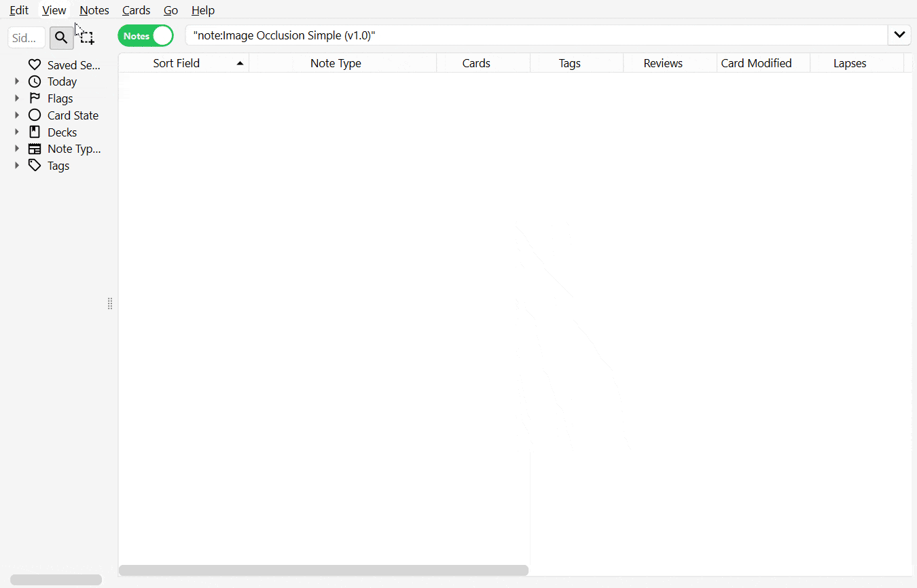The image size is (917, 588).
Task: Expand the Tags tree item
Action: pyautogui.click(x=16, y=165)
